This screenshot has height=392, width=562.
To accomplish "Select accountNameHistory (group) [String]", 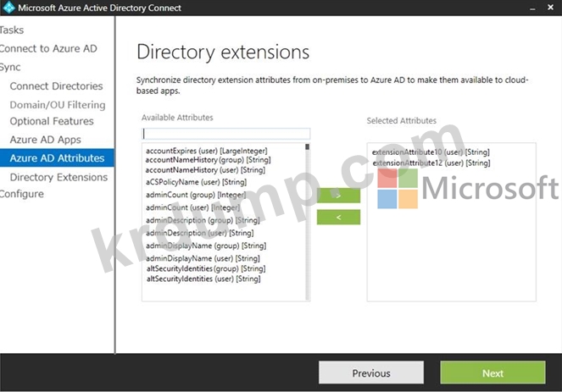I will [208, 160].
